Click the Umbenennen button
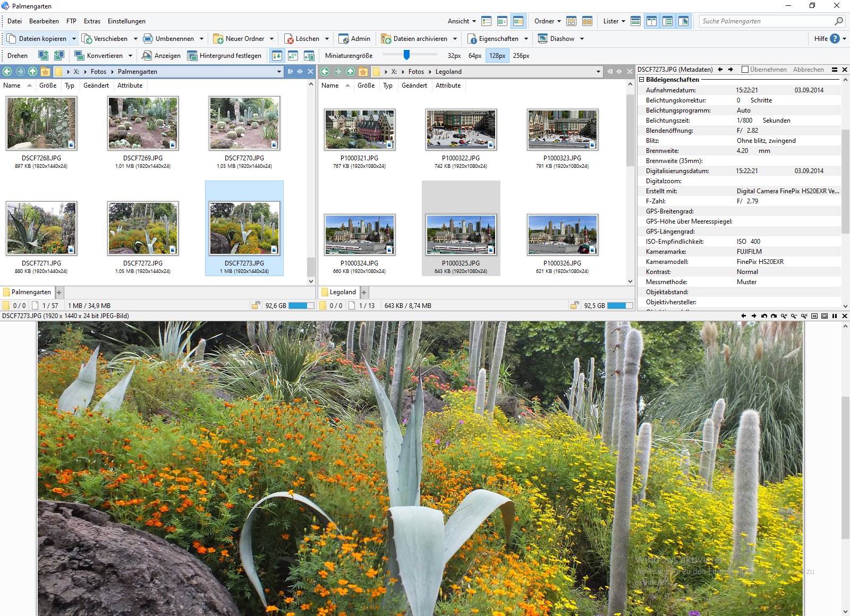Viewport: 850px width, 616px height. click(169, 39)
